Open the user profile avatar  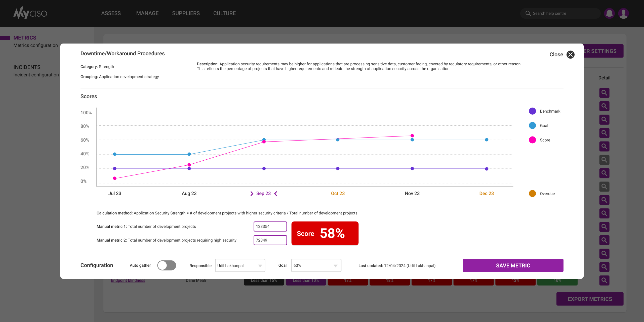pyautogui.click(x=623, y=13)
